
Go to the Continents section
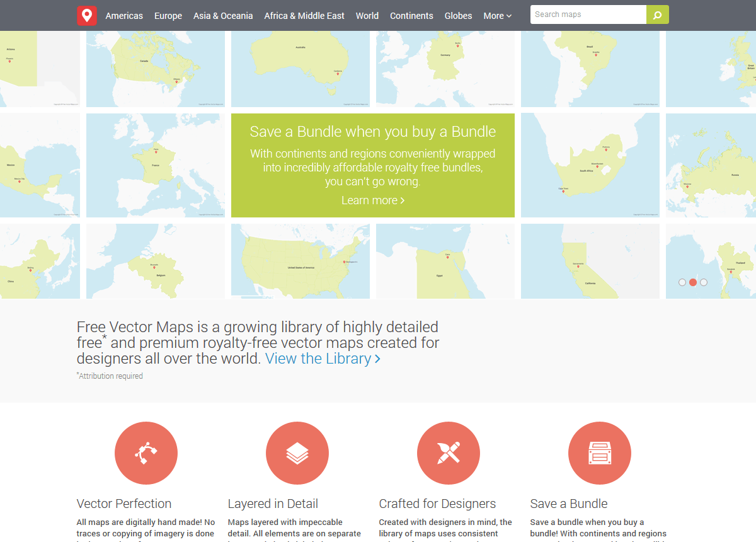411,16
